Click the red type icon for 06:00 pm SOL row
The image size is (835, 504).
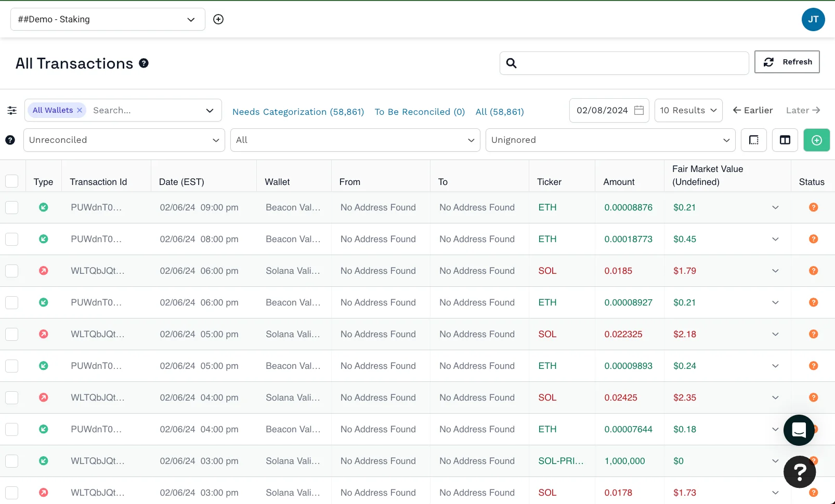pyautogui.click(x=44, y=271)
